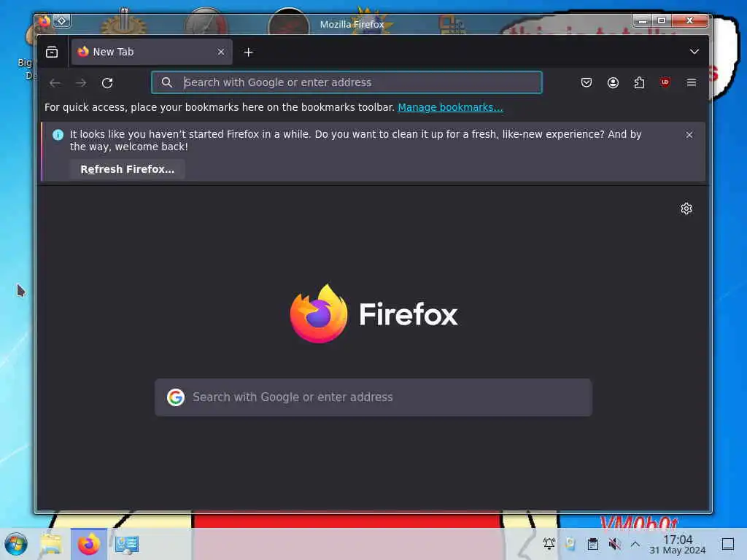Expand the hidden system tray icons arrow
The height and width of the screenshot is (560, 747).
click(635, 543)
